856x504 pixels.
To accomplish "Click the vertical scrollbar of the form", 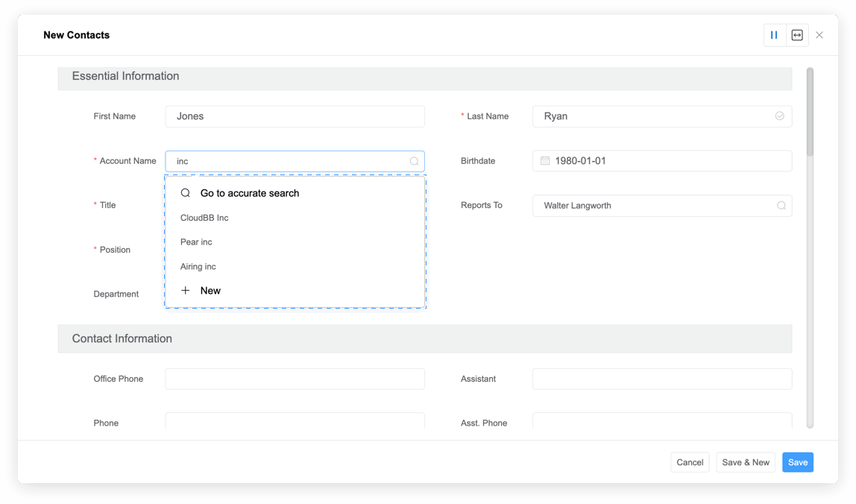I will pyautogui.click(x=810, y=112).
